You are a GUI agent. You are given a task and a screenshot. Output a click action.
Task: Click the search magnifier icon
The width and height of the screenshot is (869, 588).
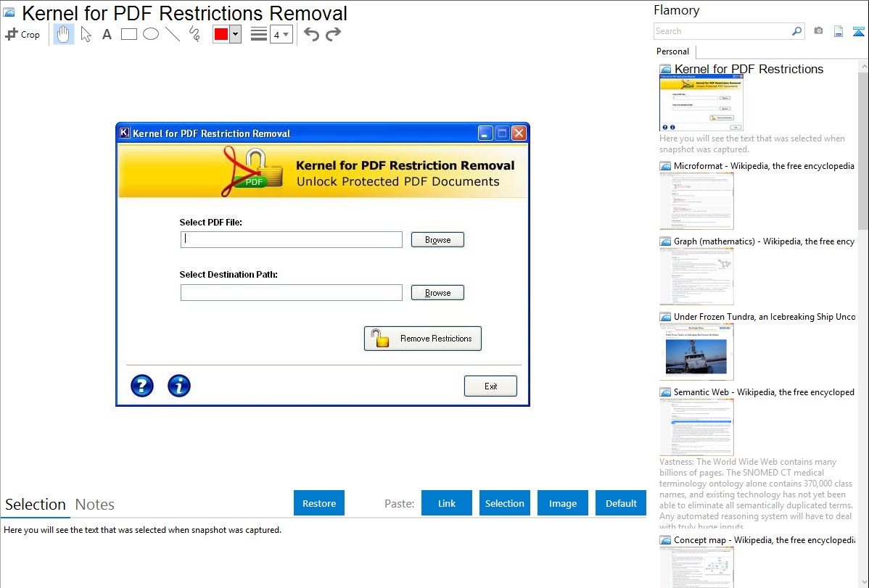coord(796,31)
